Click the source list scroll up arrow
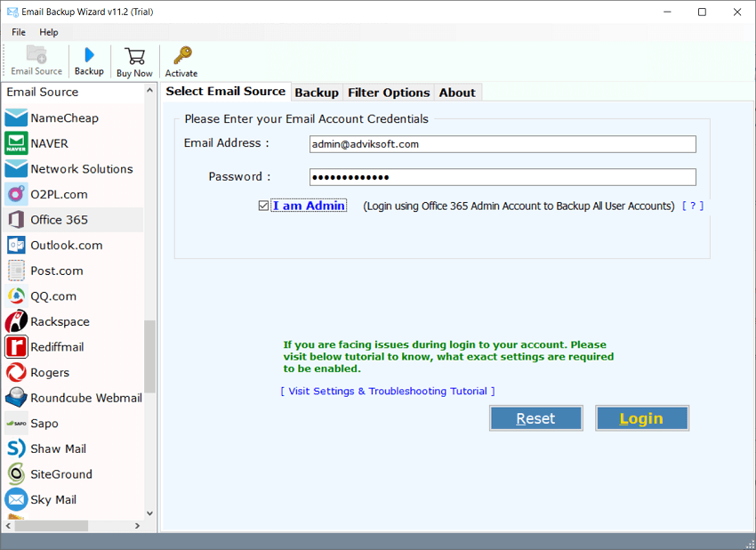The image size is (756, 550). 150,91
